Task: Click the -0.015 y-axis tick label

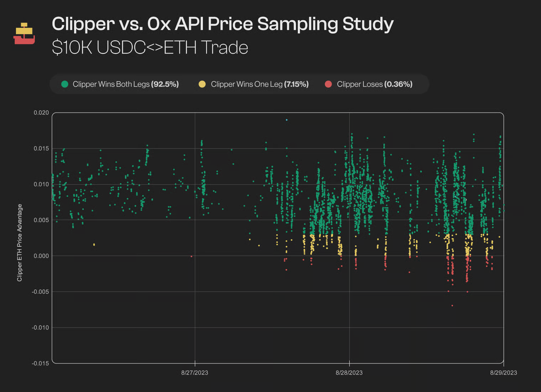Action: click(40, 364)
